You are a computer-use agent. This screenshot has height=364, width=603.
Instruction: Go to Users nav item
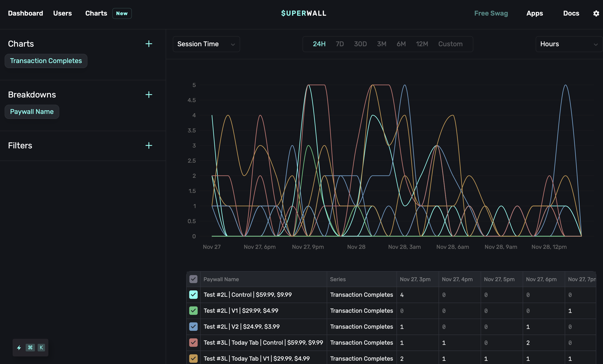pyautogui.click(x=62, y=13)
